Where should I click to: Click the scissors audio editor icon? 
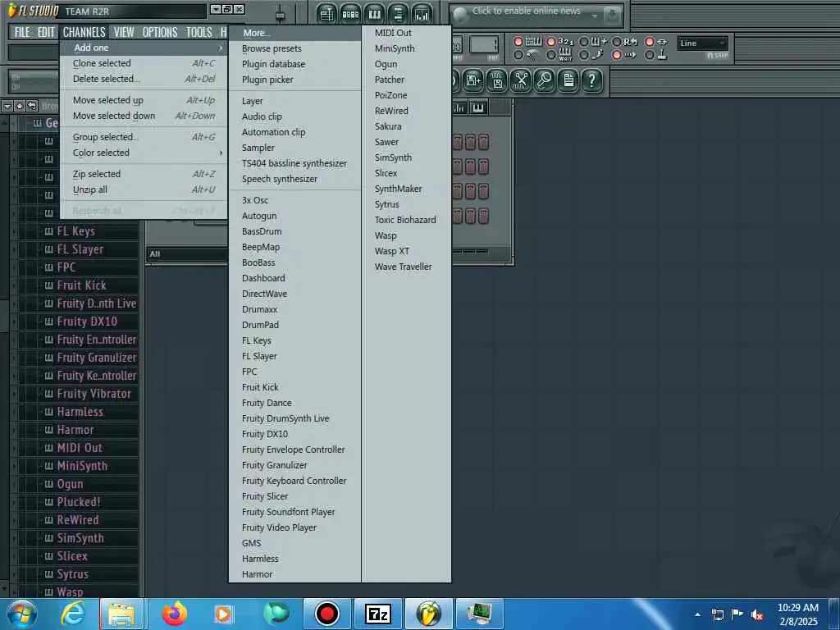coord(521,81)
